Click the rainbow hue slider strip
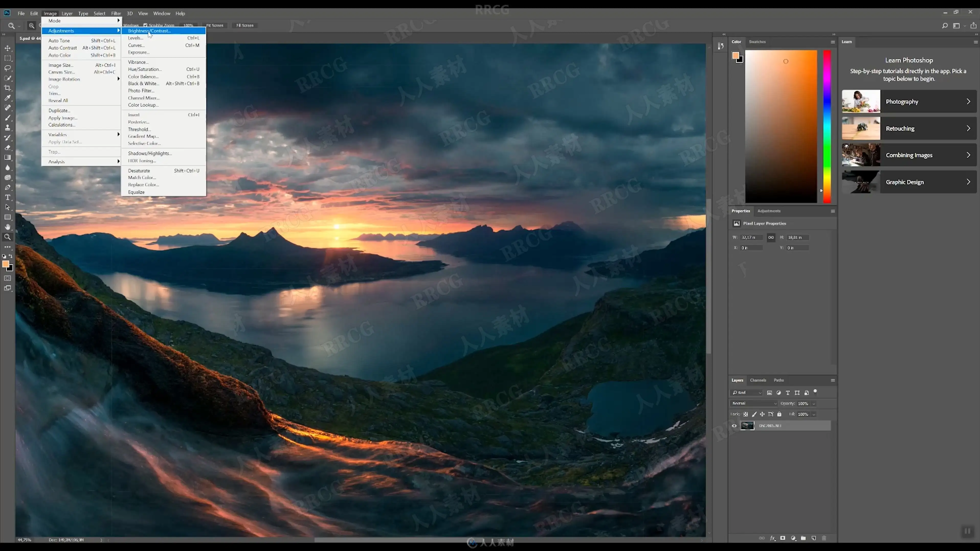980x551 pixels. point(827,125)
